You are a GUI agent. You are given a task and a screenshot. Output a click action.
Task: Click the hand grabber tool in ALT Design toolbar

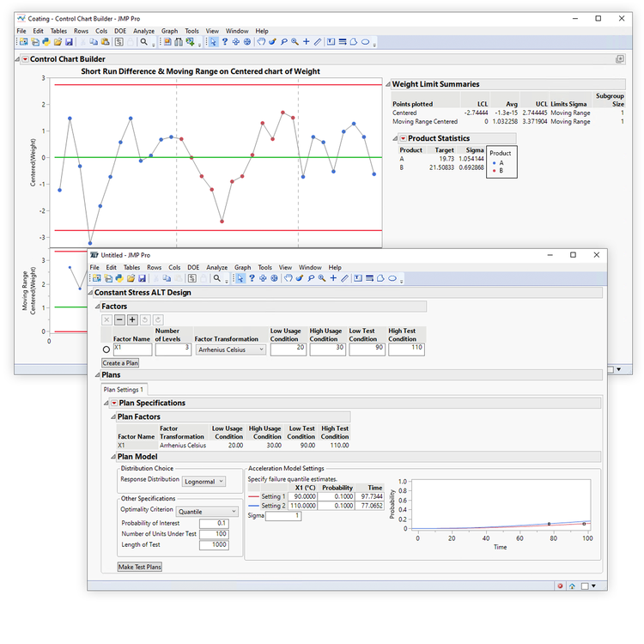289,278
